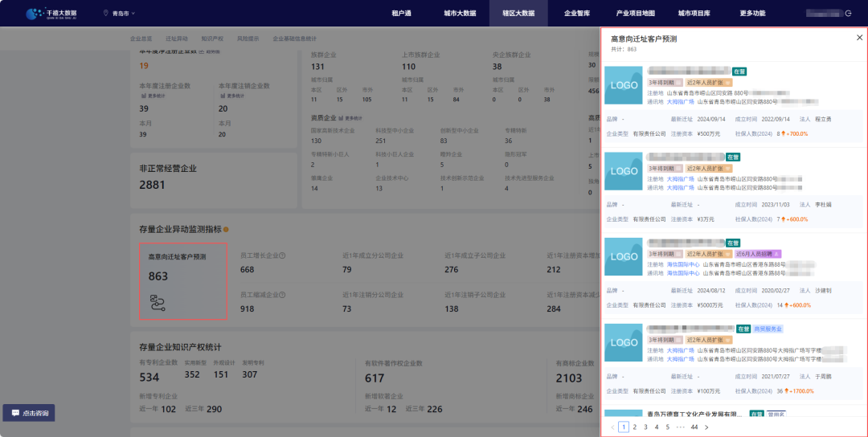868x437 pixels.
Task: Click the orange up arrow beside +1700.0%
Action: click(787, 391)
